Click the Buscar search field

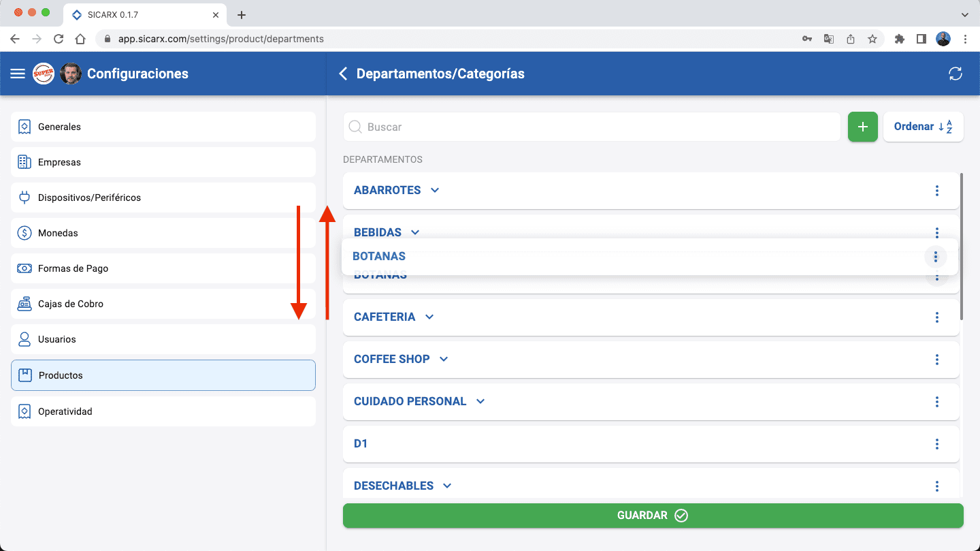pos(592,127)
